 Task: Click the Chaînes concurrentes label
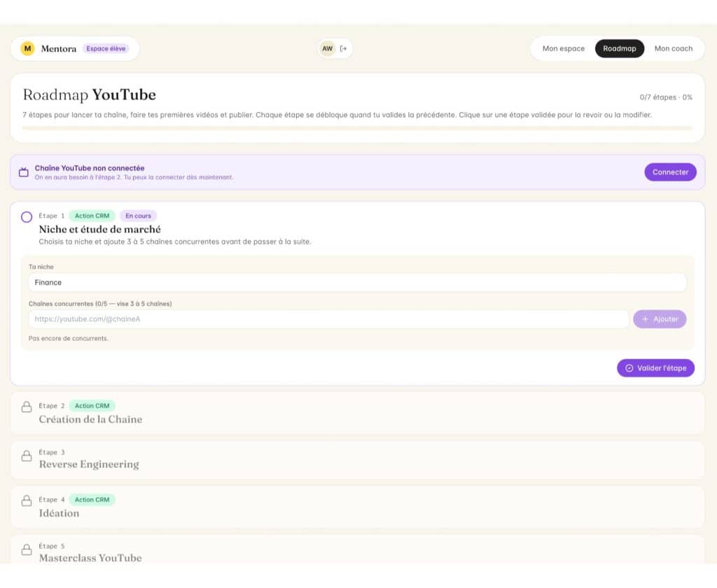(100, 304)
